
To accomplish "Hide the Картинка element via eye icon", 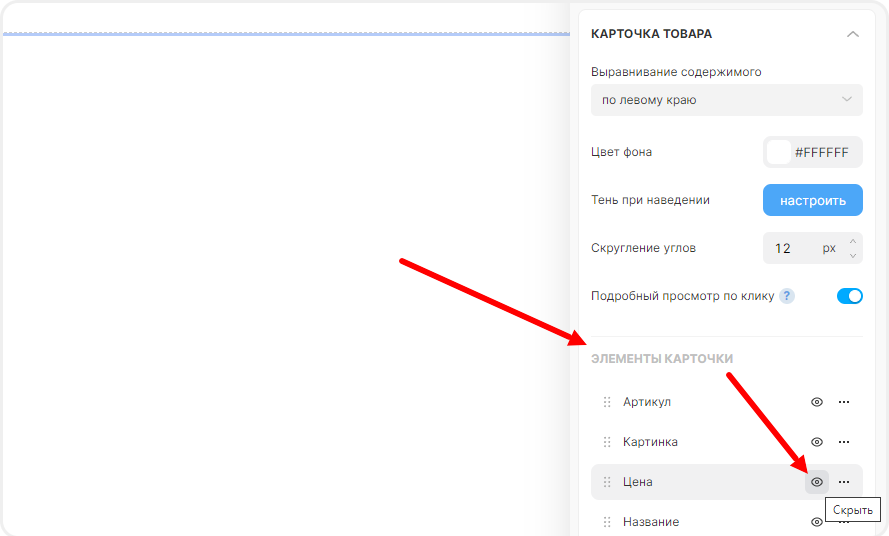I will pos(817,442).
